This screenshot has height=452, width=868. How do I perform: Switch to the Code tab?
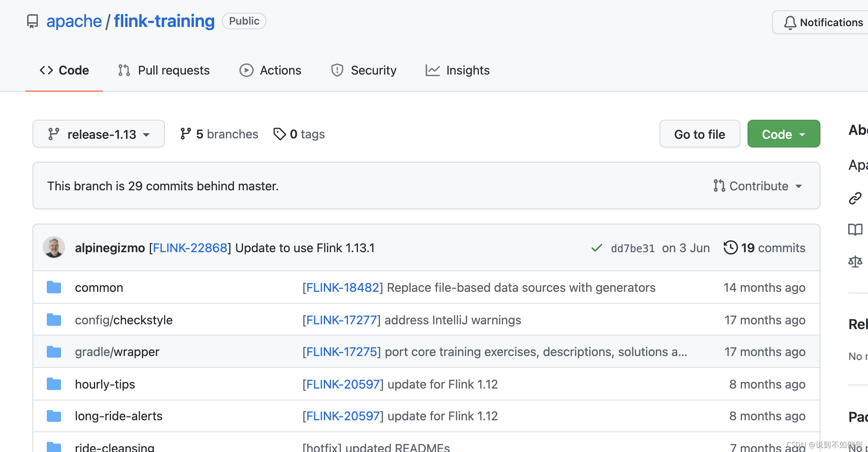coord(64,70)
